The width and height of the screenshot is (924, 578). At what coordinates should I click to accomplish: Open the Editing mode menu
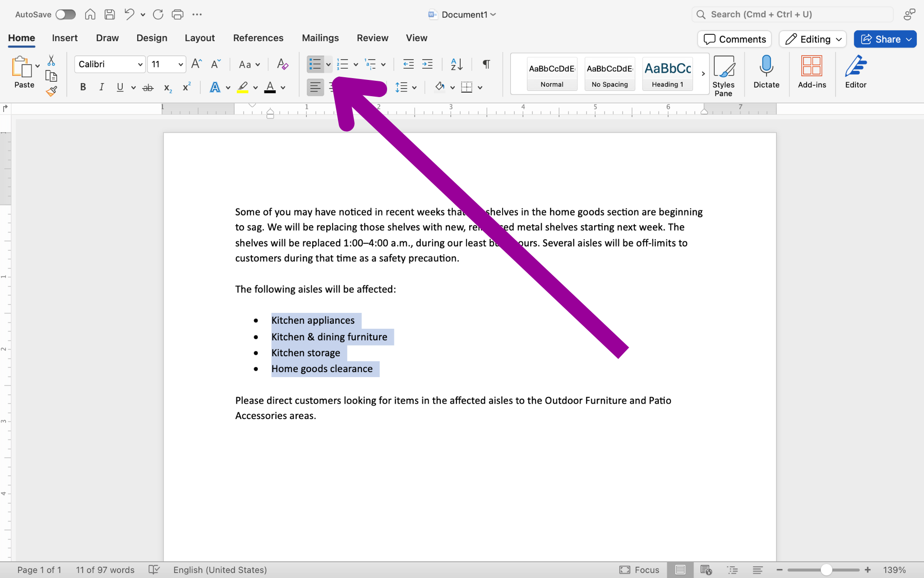813,39
